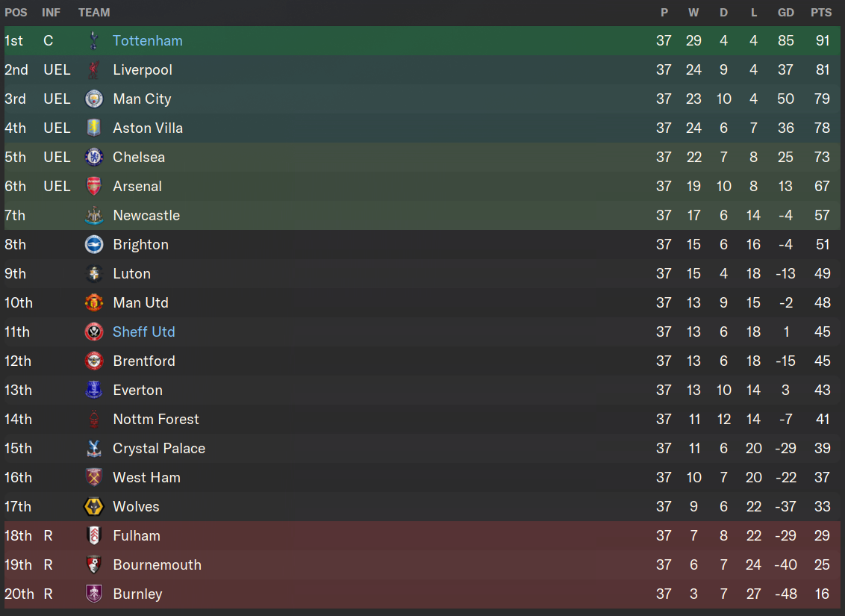
Task: Click the Liverpool club badge
Action: [x=94, y=69]
